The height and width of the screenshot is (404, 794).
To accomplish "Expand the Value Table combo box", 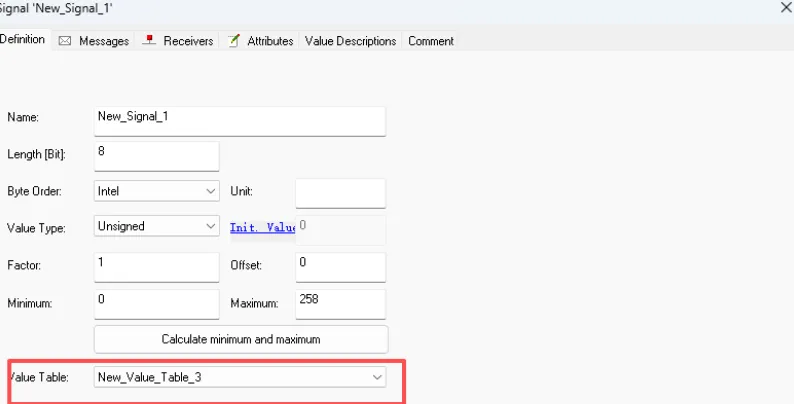I will 240,377.
